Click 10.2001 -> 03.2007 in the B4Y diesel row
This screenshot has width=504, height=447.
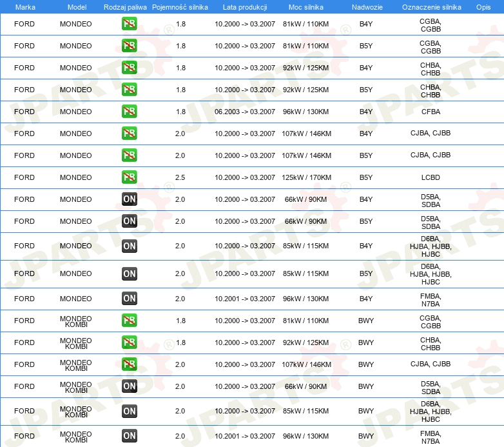click(245, 299)
